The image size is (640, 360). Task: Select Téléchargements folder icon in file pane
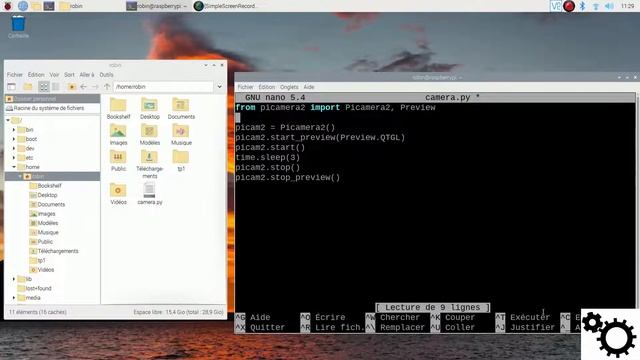[x=150, y=164]
